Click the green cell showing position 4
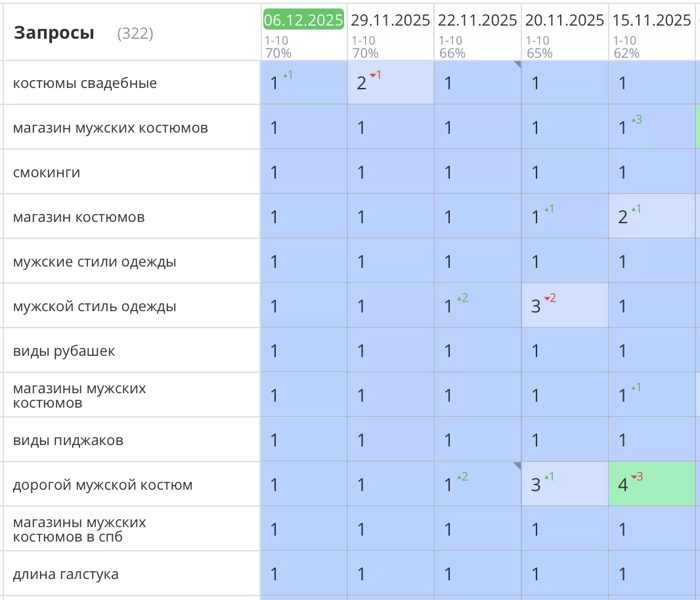Viewport: 700px width, 600px height. 651,484
